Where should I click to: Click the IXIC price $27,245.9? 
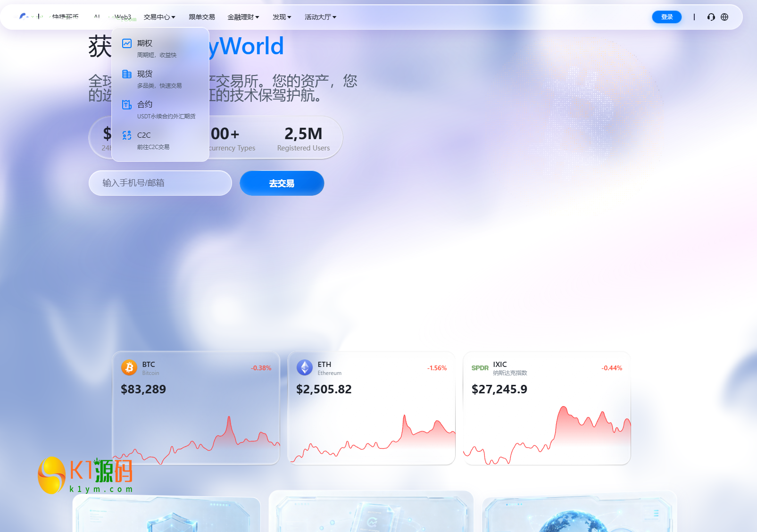[499, 389]
